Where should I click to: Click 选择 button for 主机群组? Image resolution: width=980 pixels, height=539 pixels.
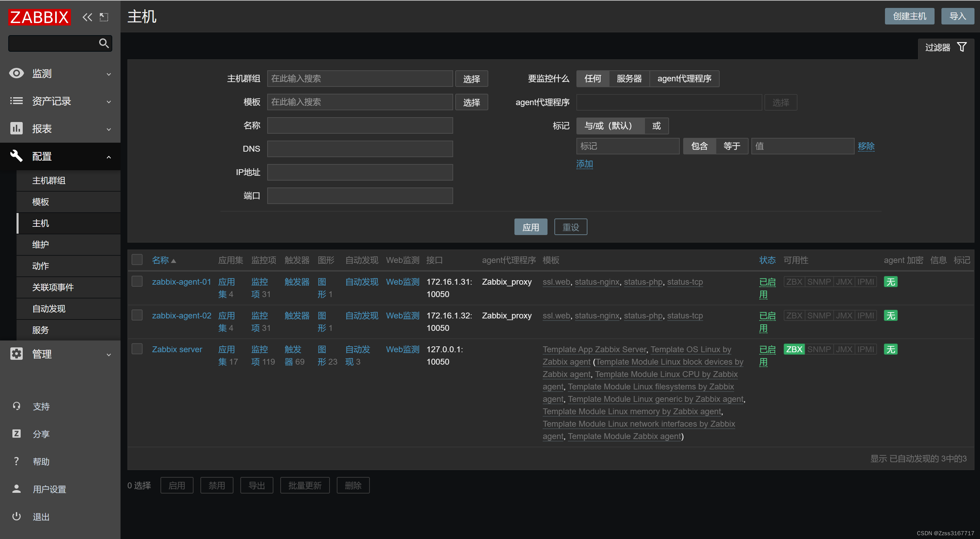coord(471,79)
